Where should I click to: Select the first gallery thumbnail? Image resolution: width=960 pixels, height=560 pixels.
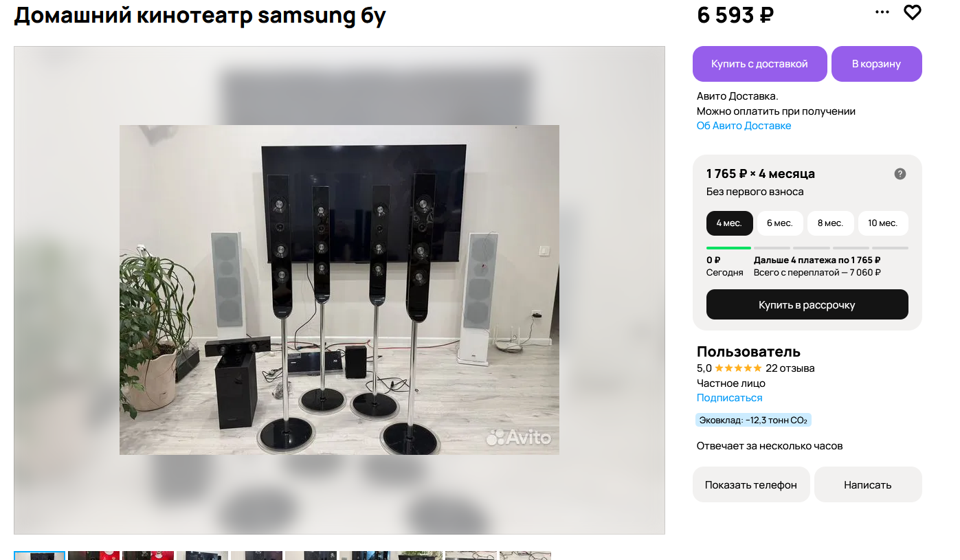coord(40,555)
